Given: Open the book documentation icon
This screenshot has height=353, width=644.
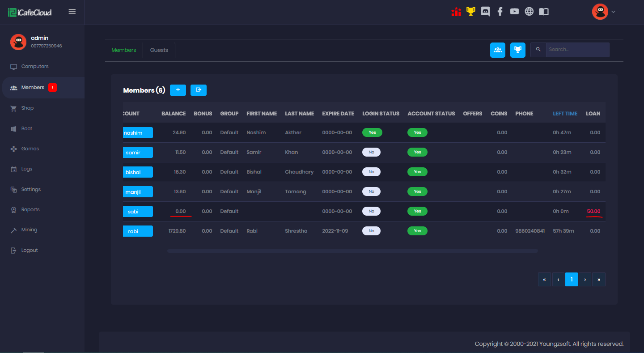Looking at the screenshot, I should pos(543,12).
